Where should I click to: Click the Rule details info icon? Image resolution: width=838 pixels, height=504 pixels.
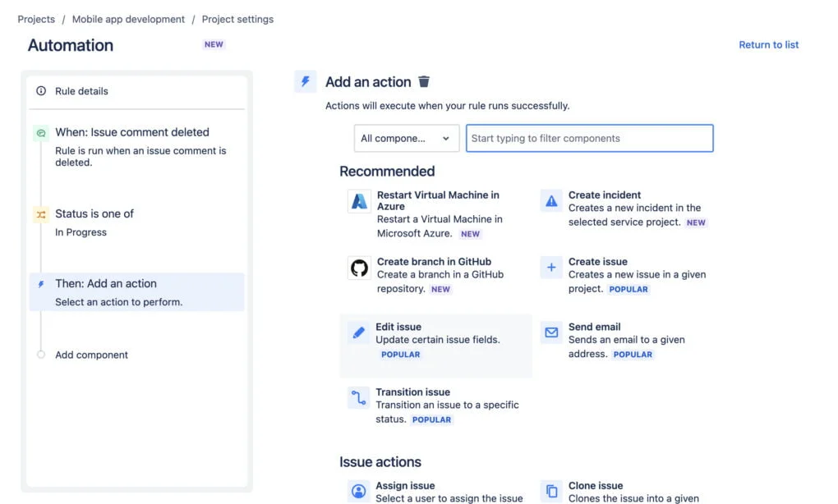click(x=41, y=91)
